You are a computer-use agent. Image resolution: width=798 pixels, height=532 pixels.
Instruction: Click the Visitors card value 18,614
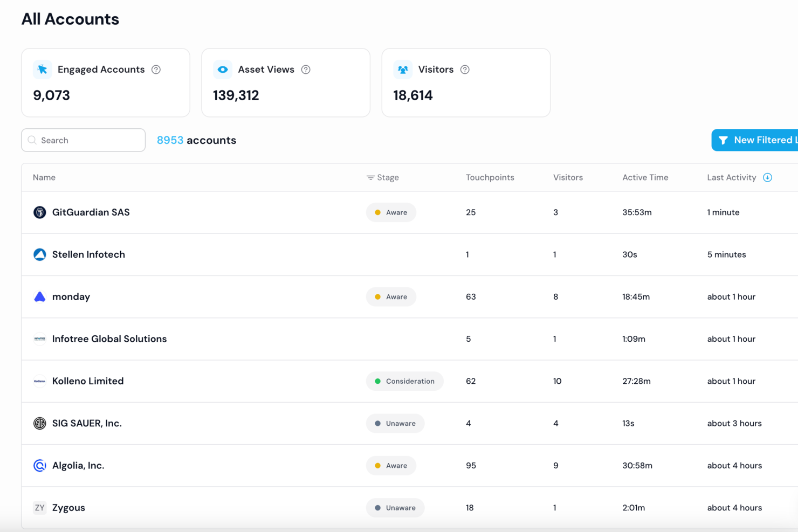(x=413, y=95)
